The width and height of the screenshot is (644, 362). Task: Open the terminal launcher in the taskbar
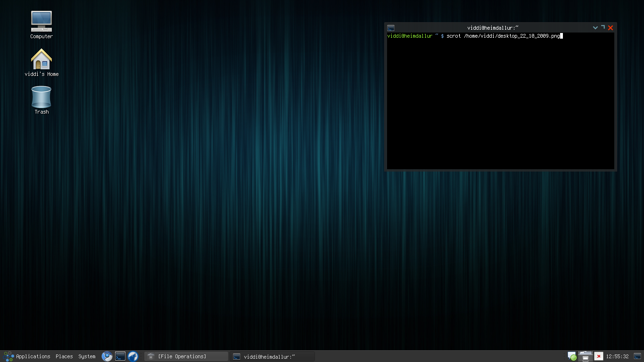click(120, 356)
